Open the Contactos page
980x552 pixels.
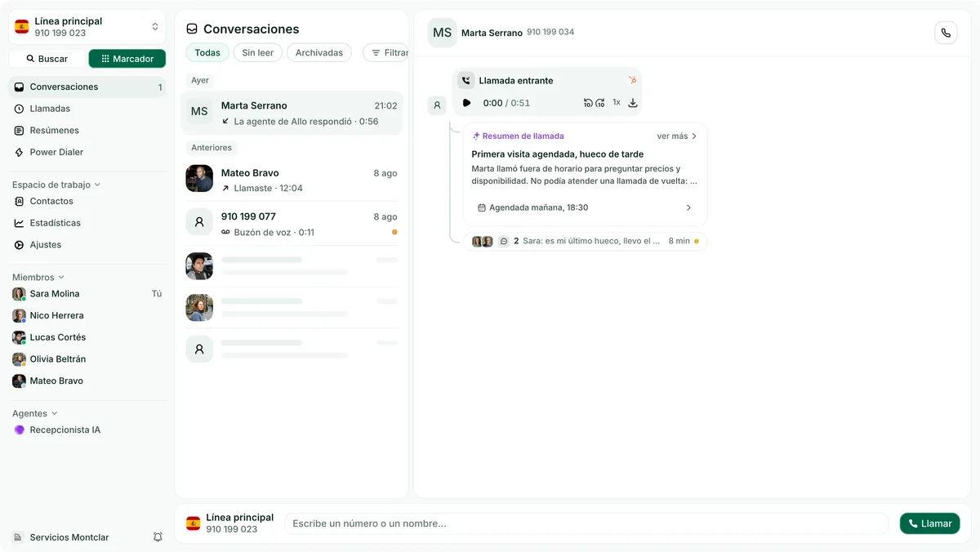87,201
